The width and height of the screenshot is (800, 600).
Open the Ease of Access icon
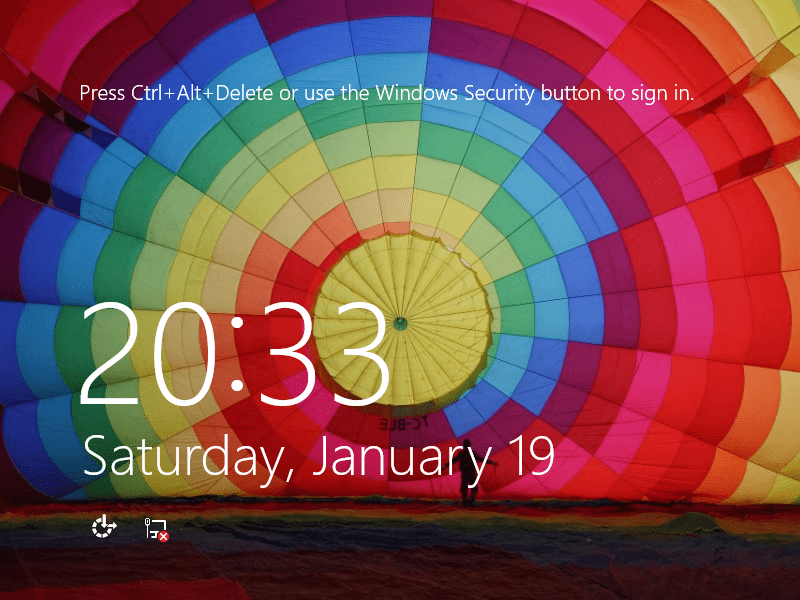(x=104, y=527)
